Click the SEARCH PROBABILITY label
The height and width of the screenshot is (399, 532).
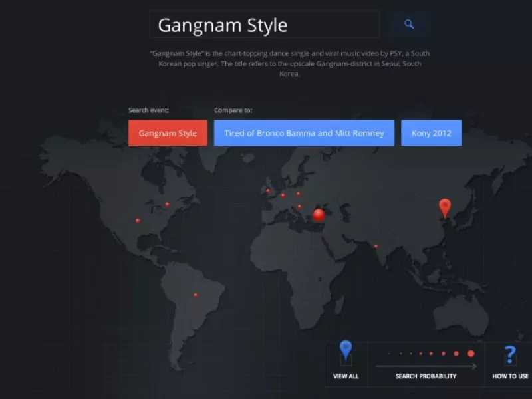(426, 376)
